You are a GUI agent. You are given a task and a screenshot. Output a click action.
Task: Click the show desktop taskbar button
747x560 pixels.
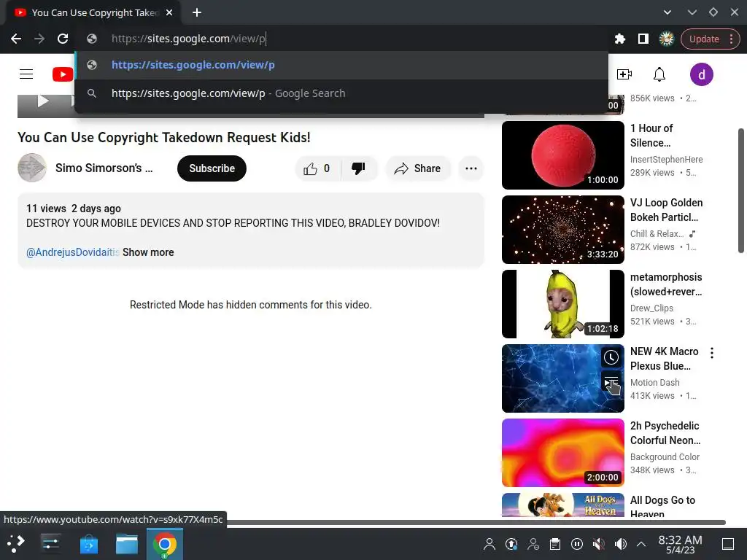pos(728,544)
